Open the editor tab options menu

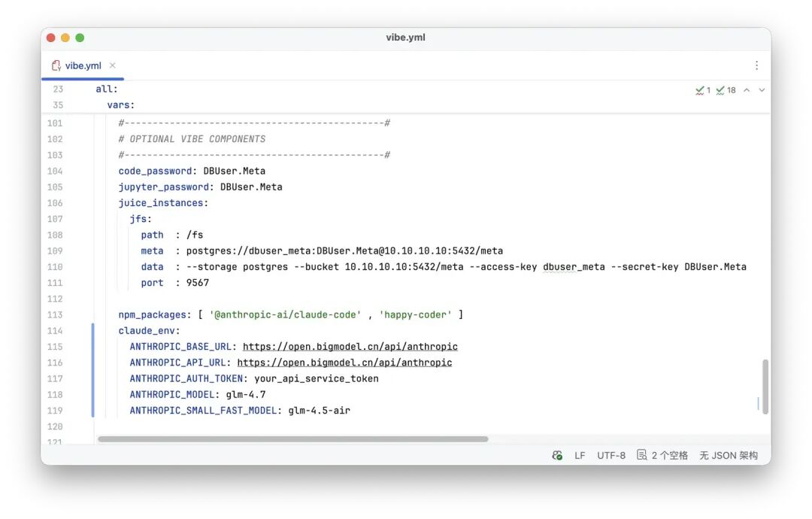[756, 65]
